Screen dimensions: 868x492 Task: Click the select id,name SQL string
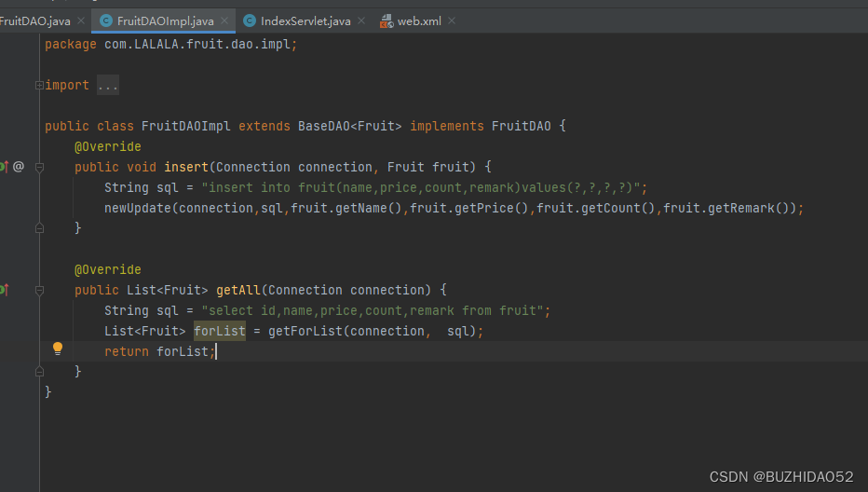pyautogui.click(x=373, y=311)
